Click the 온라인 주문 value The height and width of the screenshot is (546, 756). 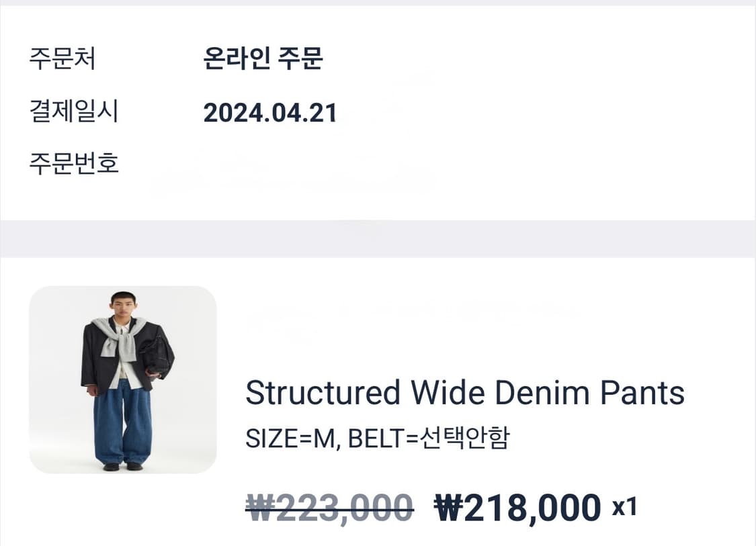click(263, 59)
